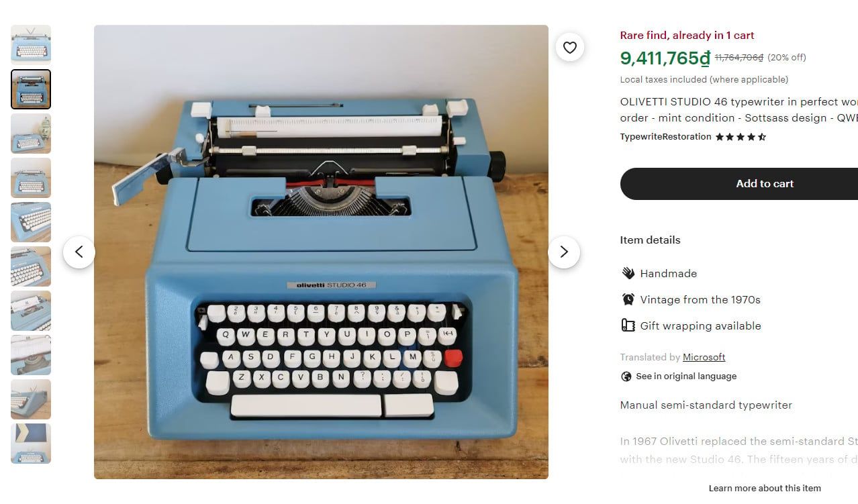Open the last thumbnail with case
Screen dimensions: 858x504
coord(31,444)
